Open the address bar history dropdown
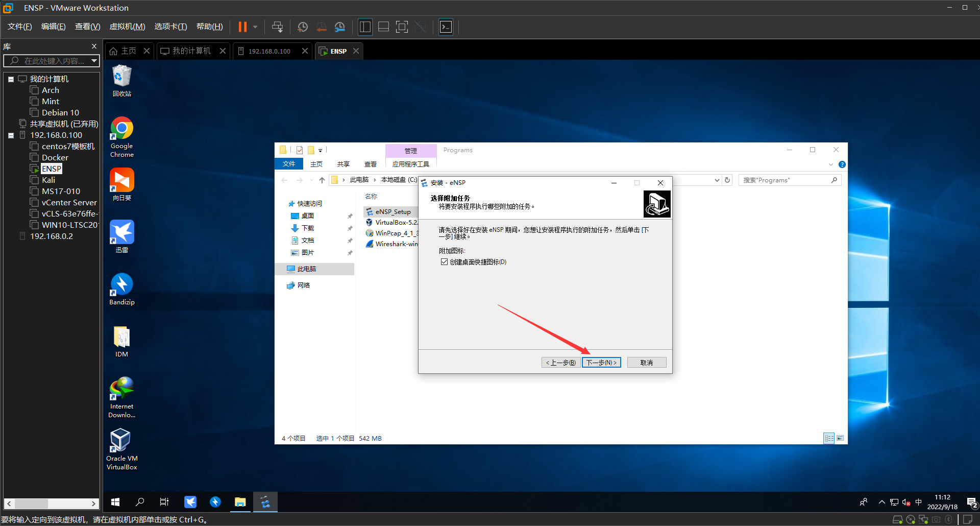Image resolution: width=980 pixels, height=526 pixels. click(x=717, y=180)
